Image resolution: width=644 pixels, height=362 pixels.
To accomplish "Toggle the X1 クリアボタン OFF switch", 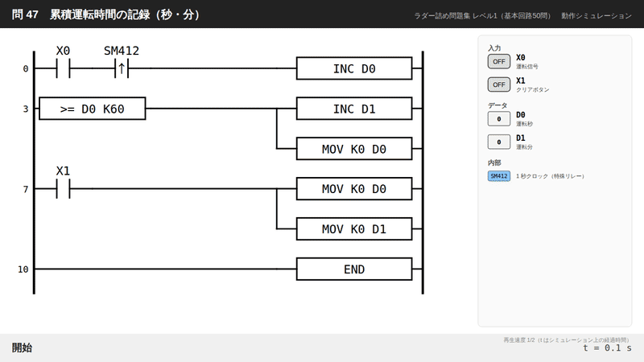I will point(498,84).
